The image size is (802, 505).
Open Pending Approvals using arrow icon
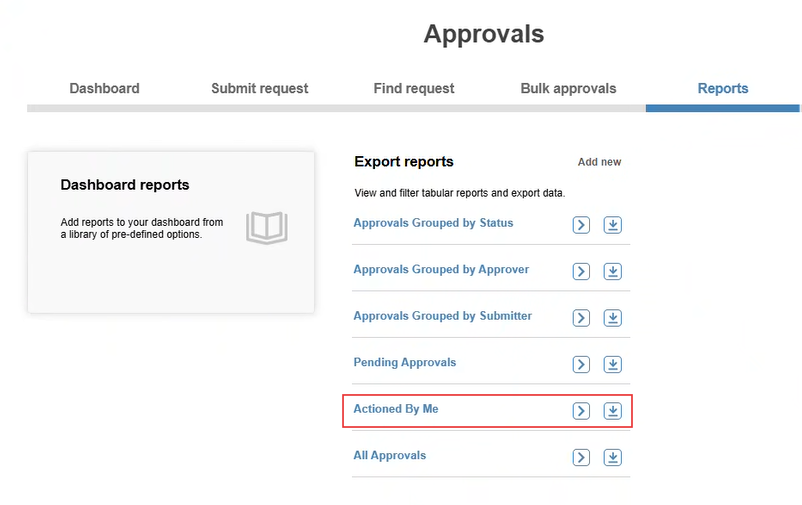point(581,364)
